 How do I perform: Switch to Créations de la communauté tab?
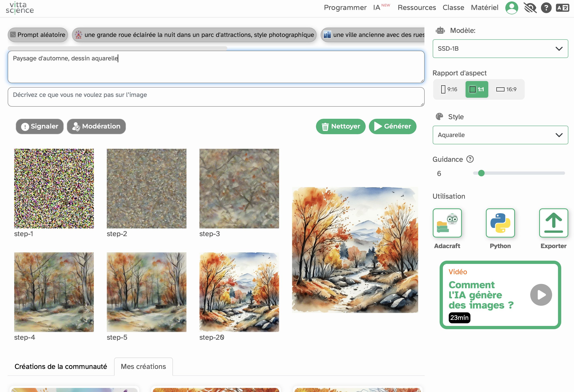[x=61, y=366]
